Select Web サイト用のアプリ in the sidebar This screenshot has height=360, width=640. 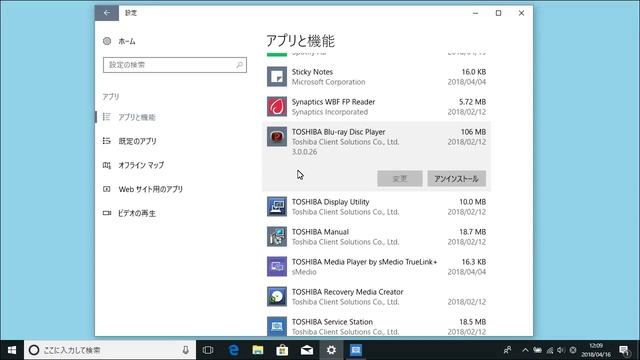click(151, 189)
